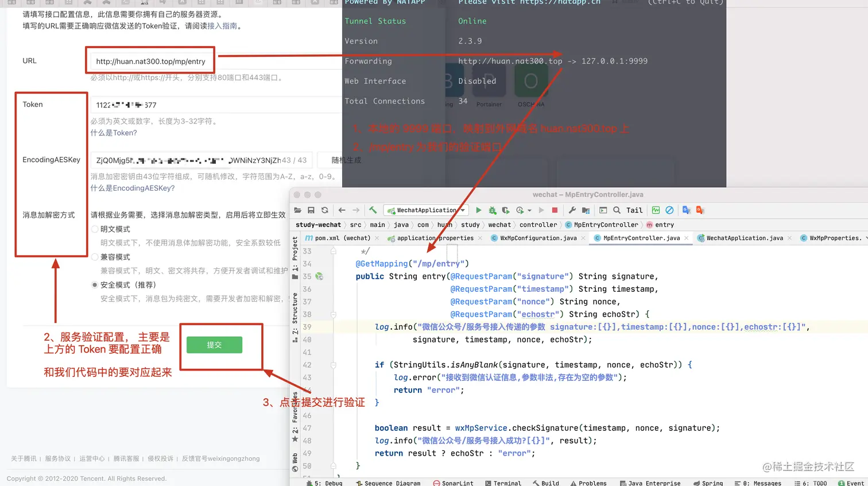The width and height of the screenshot is (868, 486).
Task: Click the Tail button in IntelliJ toolbar
Action: point(634,210)
